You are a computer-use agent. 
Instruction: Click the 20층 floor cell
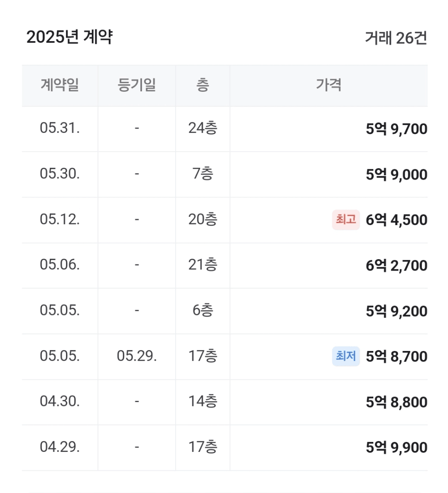(x=203, y=219)
